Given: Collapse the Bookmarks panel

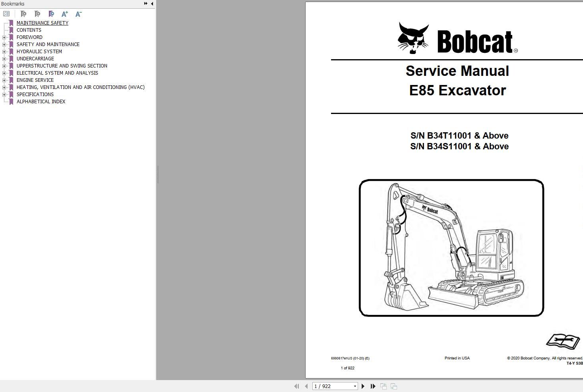Looking at the screenshot, I should pyautogui.click(x=152, y=3).
